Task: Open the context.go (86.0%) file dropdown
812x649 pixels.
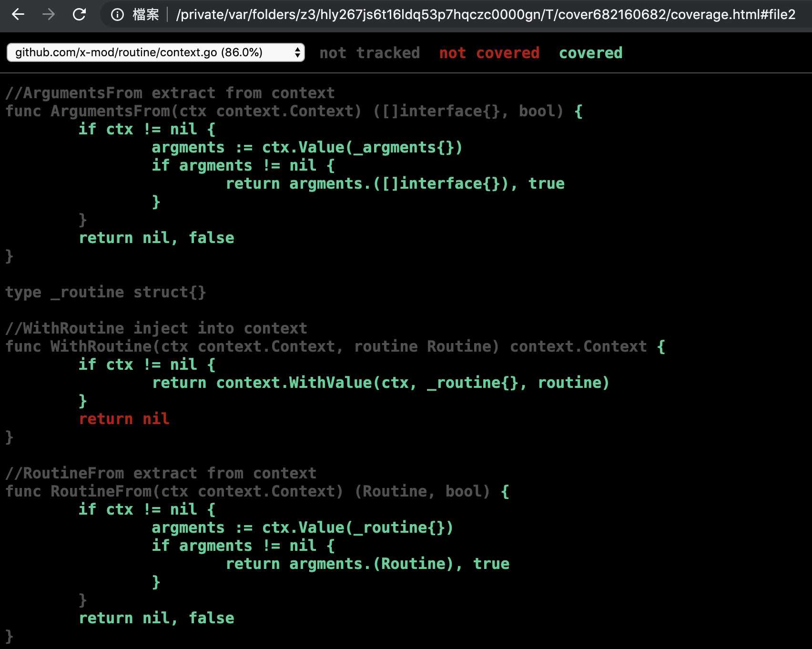Action: [x=155, y=52]
